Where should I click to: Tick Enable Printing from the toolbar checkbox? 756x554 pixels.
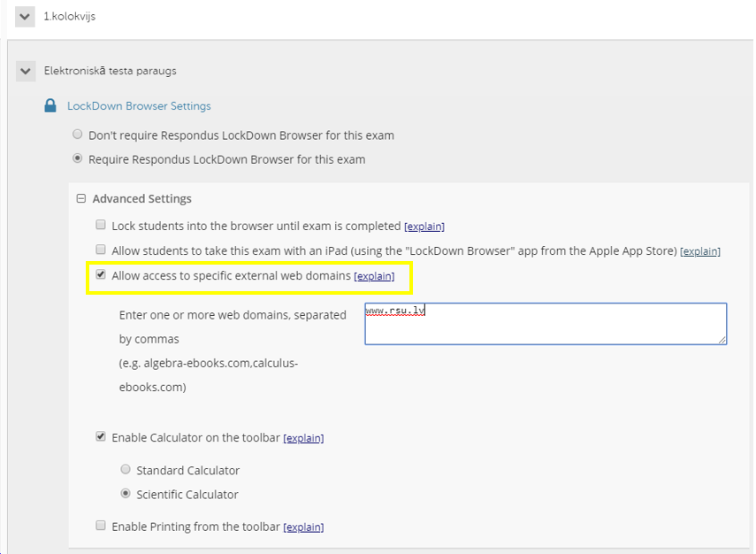coord(101,526)
